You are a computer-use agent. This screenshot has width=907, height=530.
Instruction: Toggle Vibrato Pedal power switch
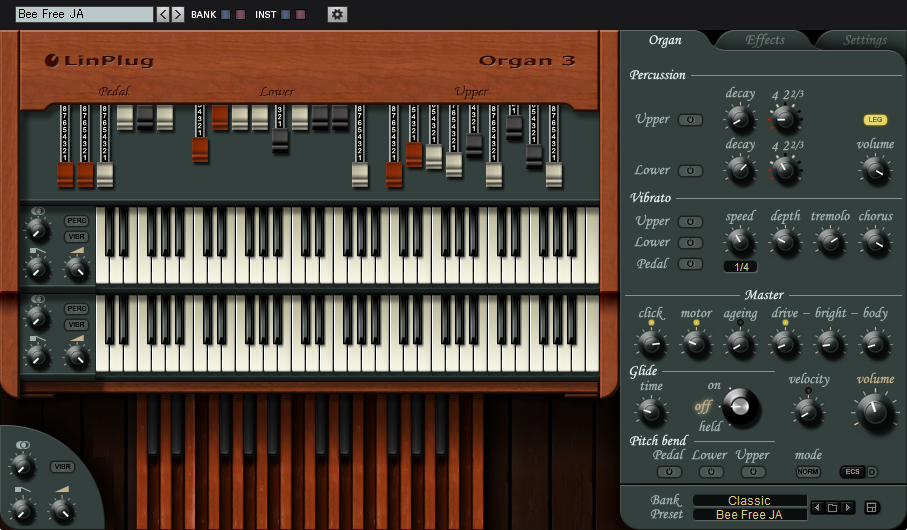coord(690,264)
